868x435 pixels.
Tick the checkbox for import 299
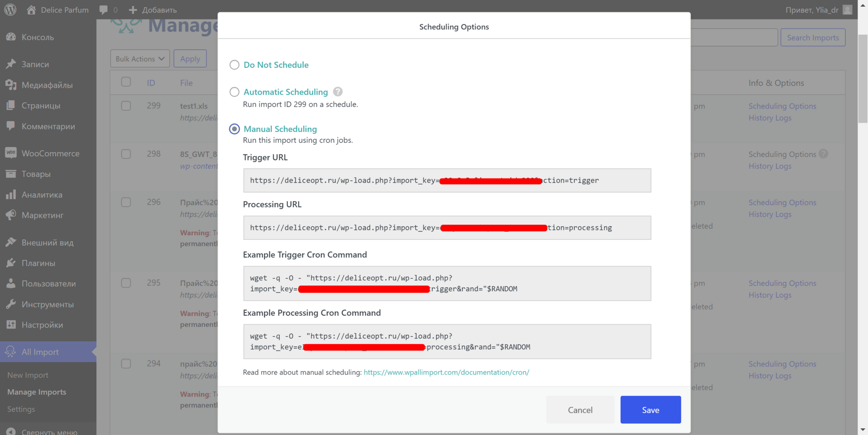pyautogui.click(x=126, y=106)
